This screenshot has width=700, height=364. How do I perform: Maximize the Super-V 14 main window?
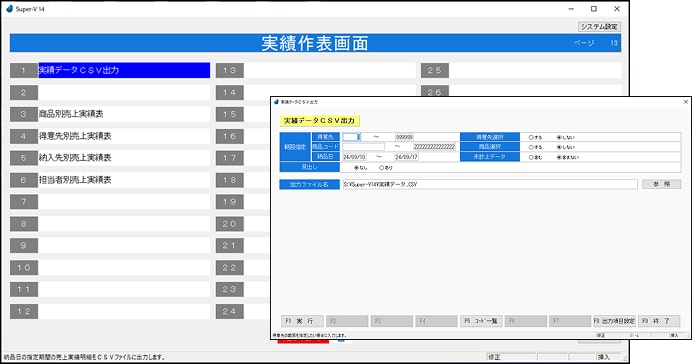click(x=594, y=8)
